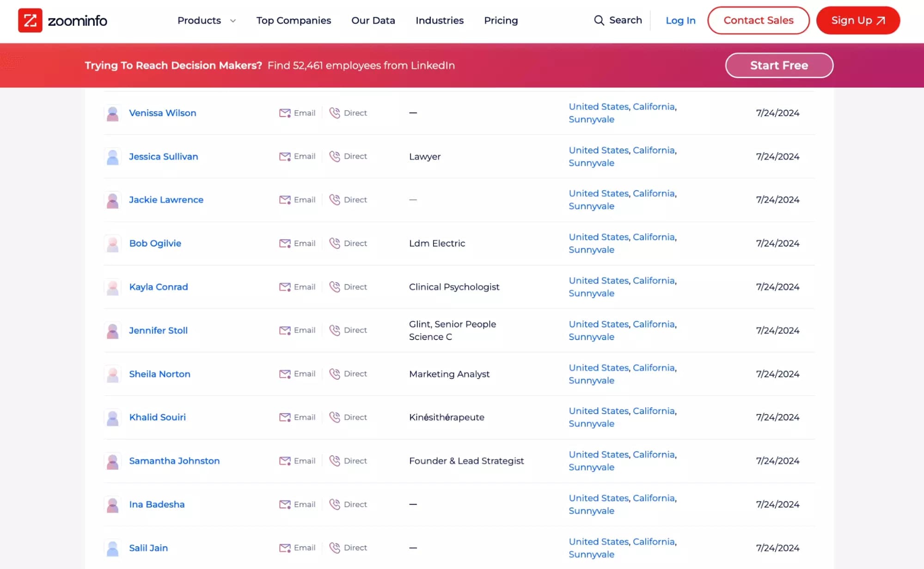This screenshot has height=569, width=924.
Task: Select the Pricing menu item
Action: click(501, 20)
